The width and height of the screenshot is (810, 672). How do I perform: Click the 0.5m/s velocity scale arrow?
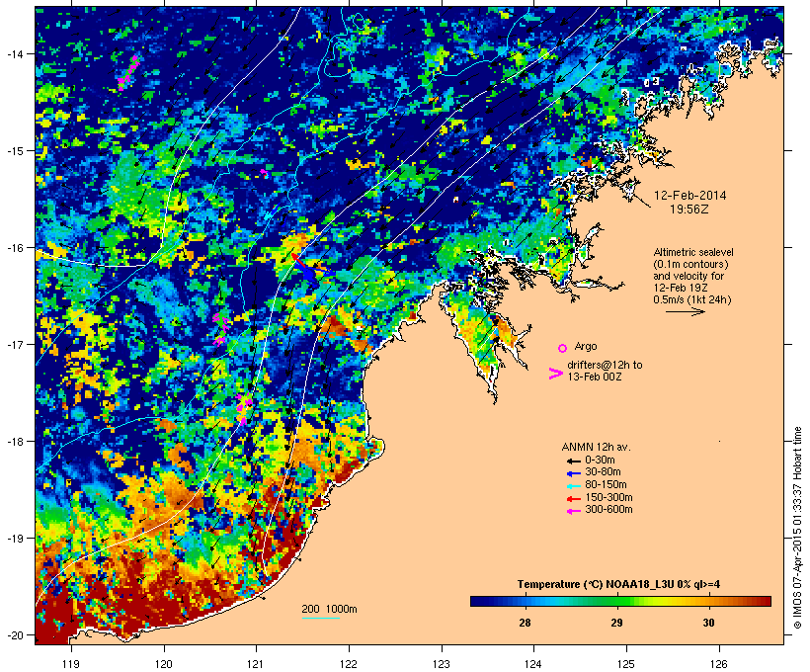click(x=685, y=311)
